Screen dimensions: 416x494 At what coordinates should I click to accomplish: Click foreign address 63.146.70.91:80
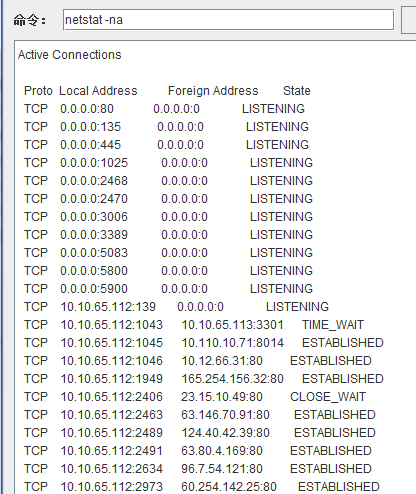pos(225,415)
